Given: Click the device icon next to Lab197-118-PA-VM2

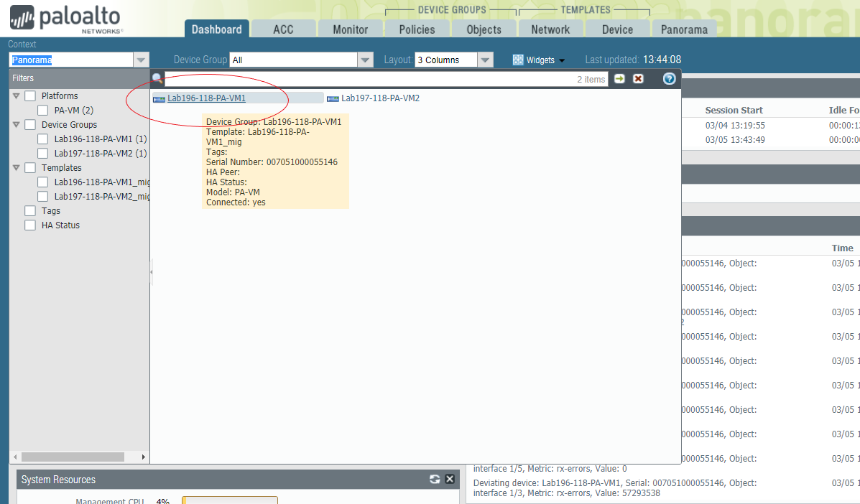Looking at the screenshot, I should (x=331, y=98).
